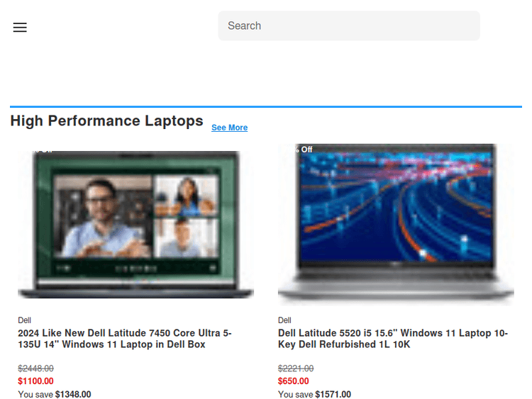Click the red $650.00 sale price
Viewport: 532px width, 399px height.
[x=294, y=381]
